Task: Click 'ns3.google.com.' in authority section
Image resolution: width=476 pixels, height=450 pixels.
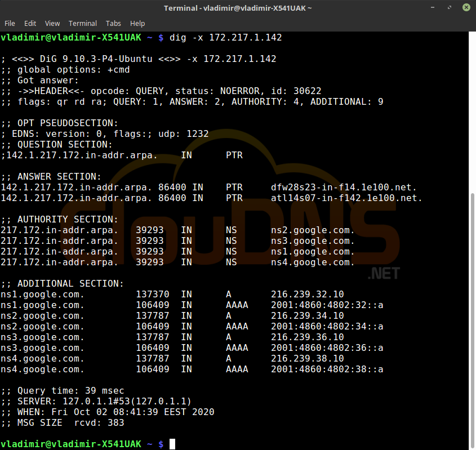Action: (313, 240)
